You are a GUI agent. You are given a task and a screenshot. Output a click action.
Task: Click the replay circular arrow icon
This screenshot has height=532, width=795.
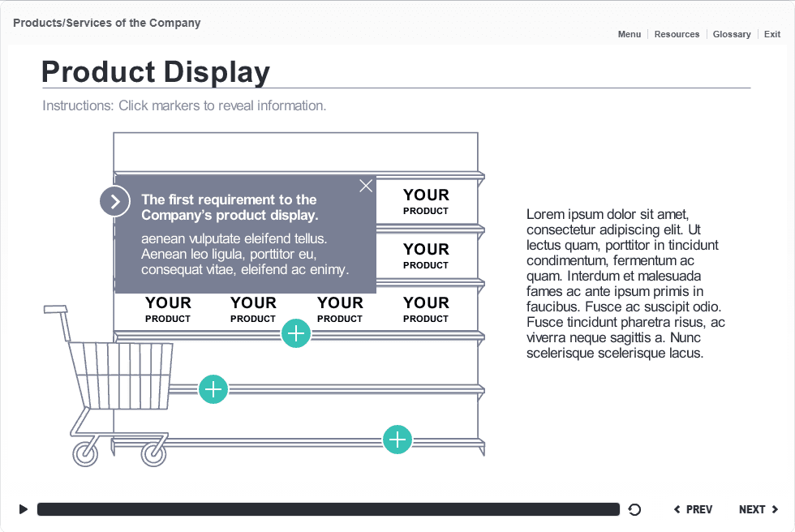635,509
